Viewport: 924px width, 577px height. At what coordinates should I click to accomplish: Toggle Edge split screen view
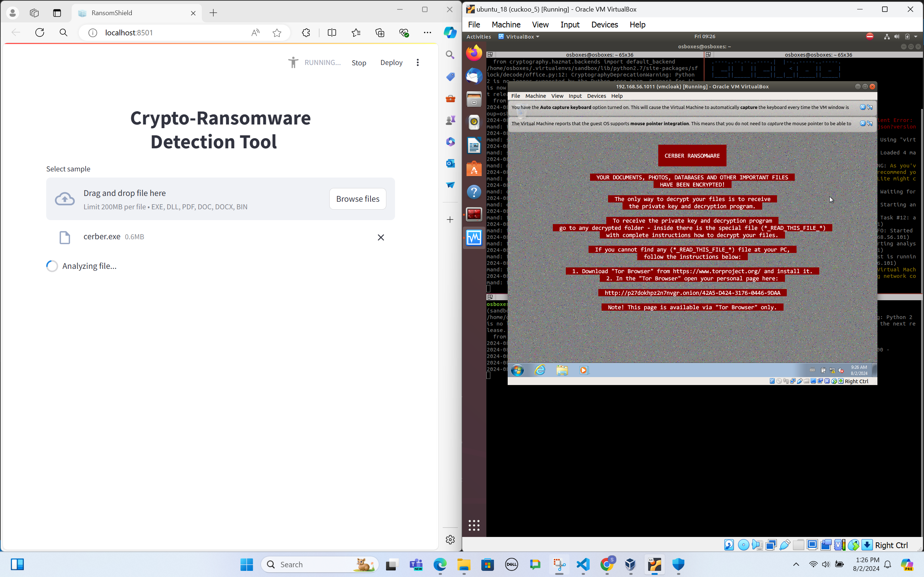332,33
